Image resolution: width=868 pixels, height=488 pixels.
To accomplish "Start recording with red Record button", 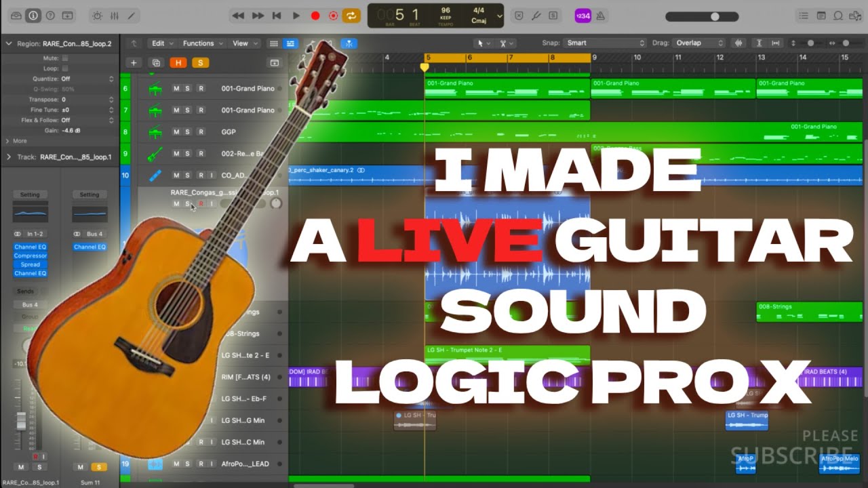I will pyautogui.click(x=315, y=15).
